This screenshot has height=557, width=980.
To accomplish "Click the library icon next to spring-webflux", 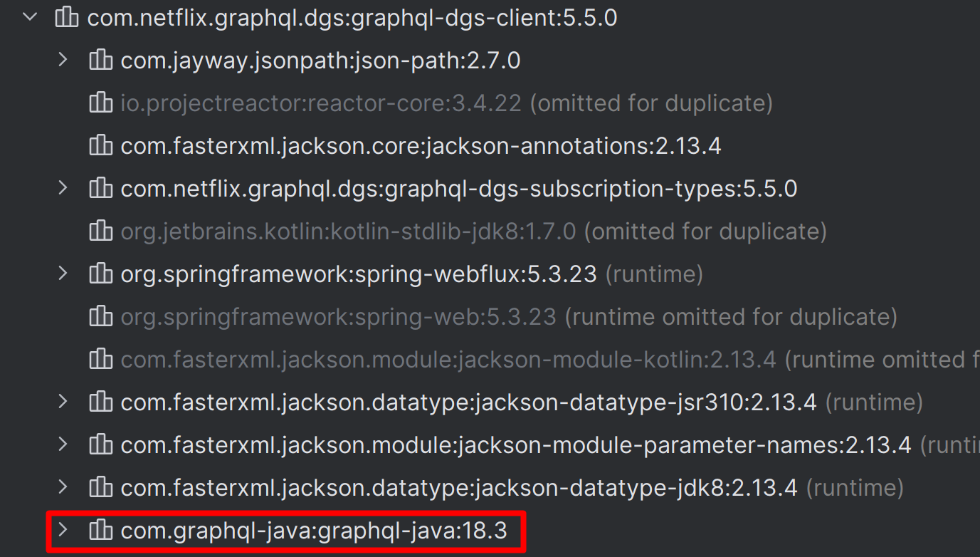I will 100,274.
